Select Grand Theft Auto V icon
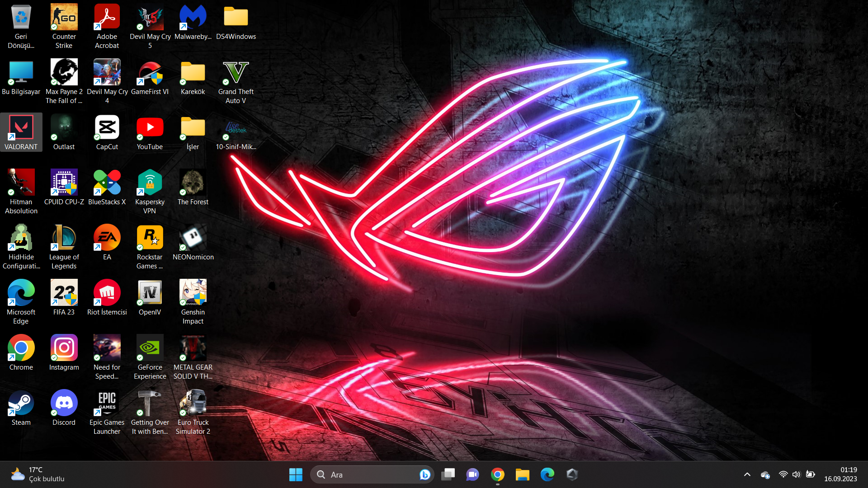The width and height of the screenshot is (868, 488). pyautogui.click(x=236, y=81)
